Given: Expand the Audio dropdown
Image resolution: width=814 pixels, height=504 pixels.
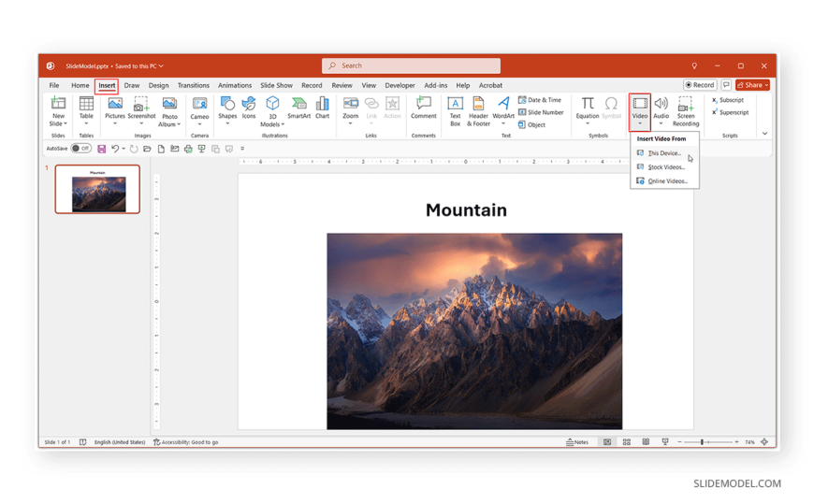Looking at the screenshot, I should click(x=661, y=123).
